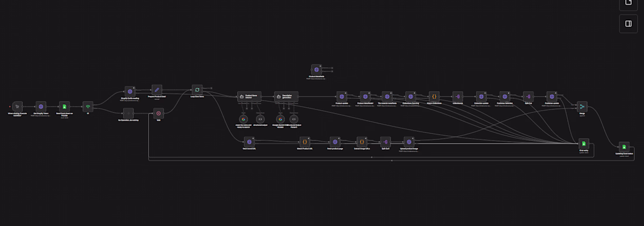This screenshot has width=644, height=226.
Task: Open Google Gemini Chat Model under Description generation
Action: (280, 119)
